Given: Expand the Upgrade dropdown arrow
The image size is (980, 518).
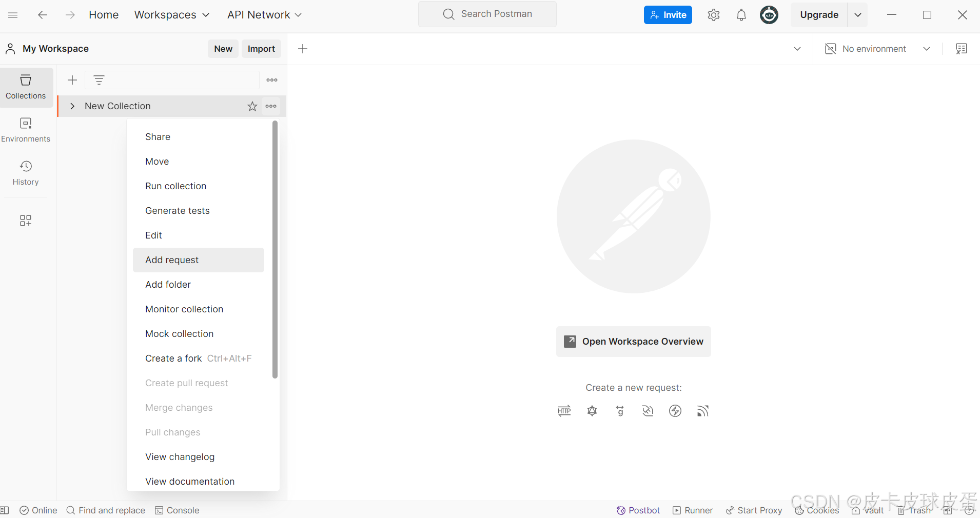Looking at the screenshot, I should coord(858,15).
